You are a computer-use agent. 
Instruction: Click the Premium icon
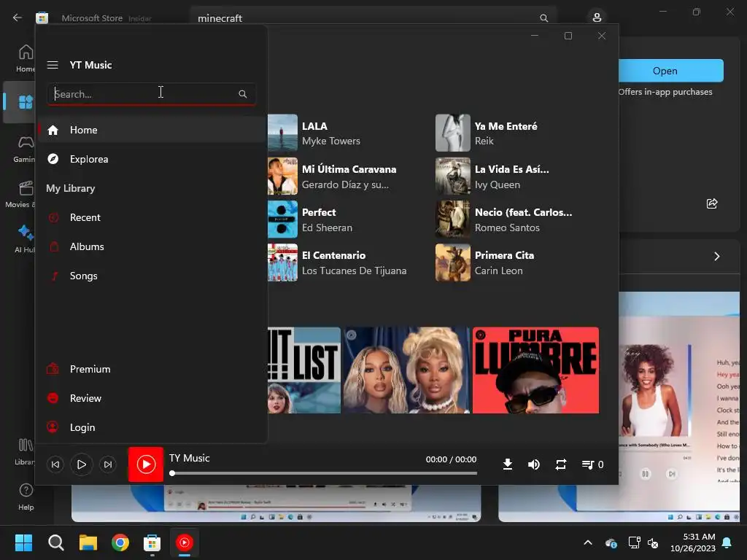[53, 368]
